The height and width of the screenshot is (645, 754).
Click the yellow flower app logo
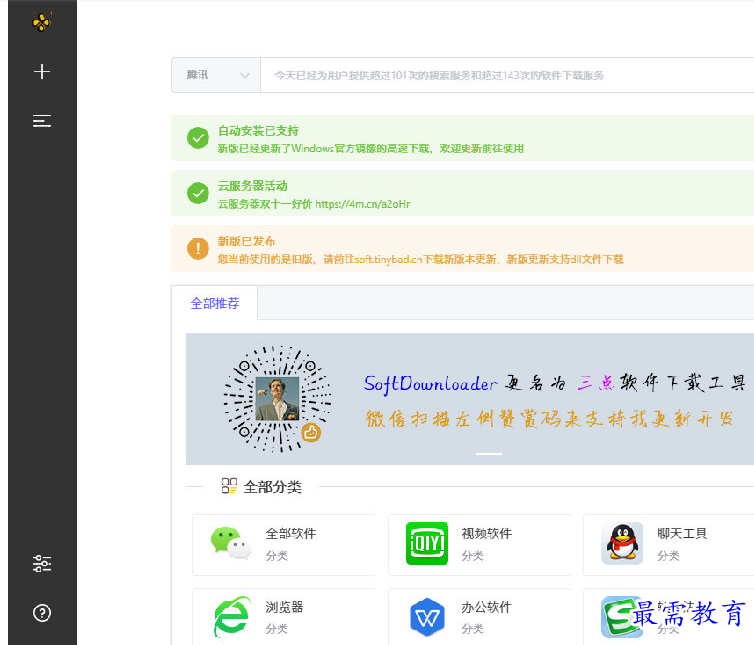[41, 22]
